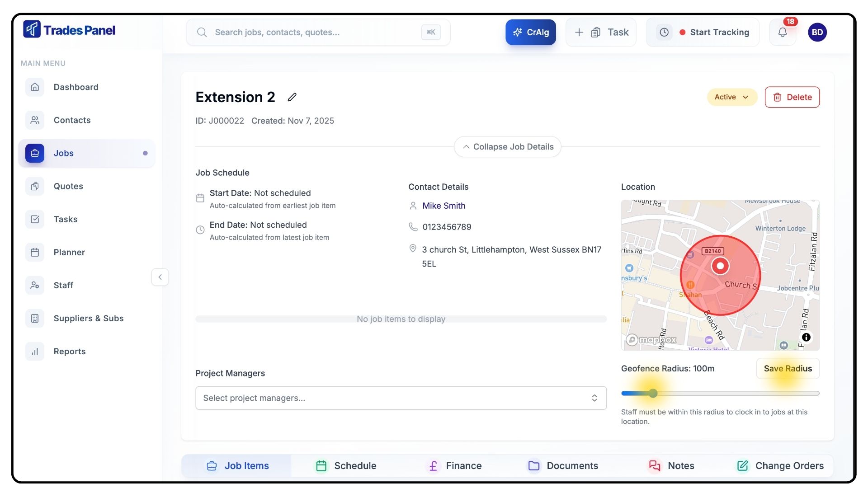Screen dimensions: 868x488
Task: Open the Active status dropdown
Action: click(x=731, y=97)
